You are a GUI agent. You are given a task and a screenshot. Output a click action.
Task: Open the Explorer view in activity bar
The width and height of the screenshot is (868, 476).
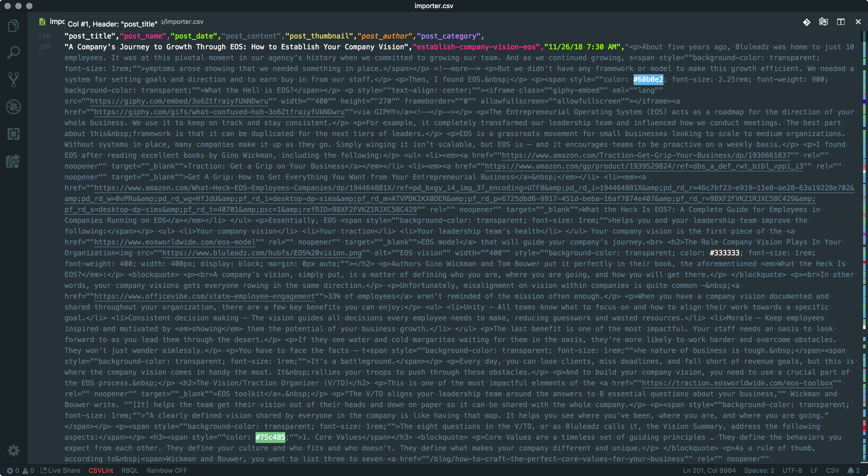[x=14, y=25]
